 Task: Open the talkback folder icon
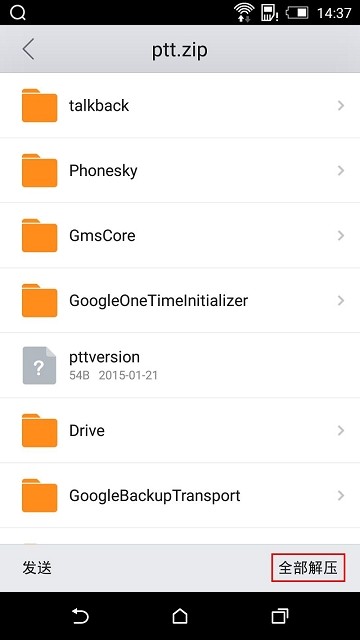click(39, 105)
